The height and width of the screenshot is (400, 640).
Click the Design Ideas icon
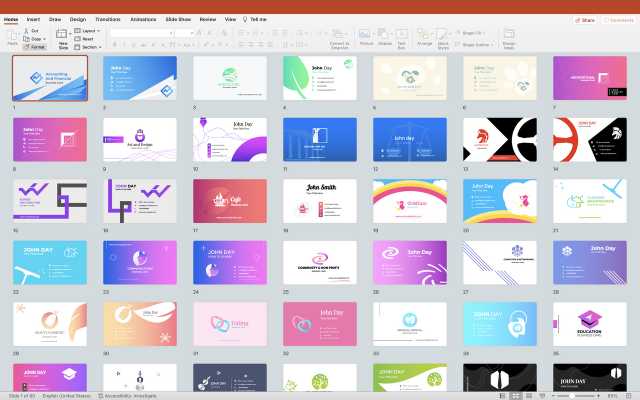tap(509, 36)
